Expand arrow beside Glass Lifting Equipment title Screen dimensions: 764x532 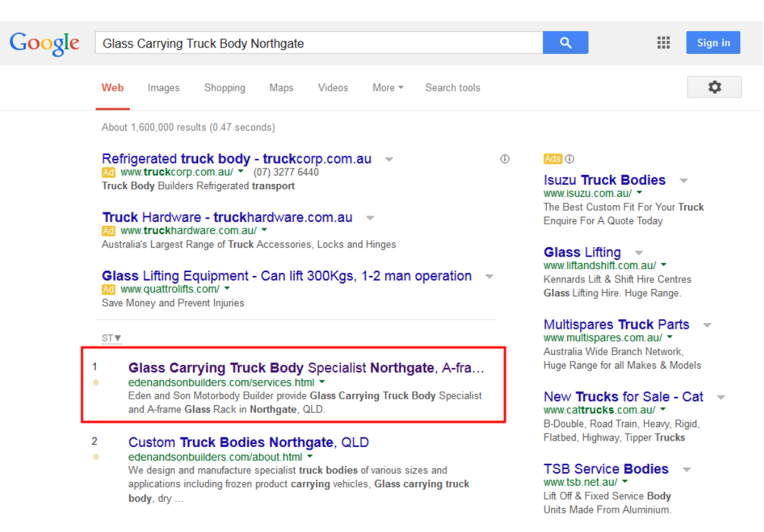point(489,276)
